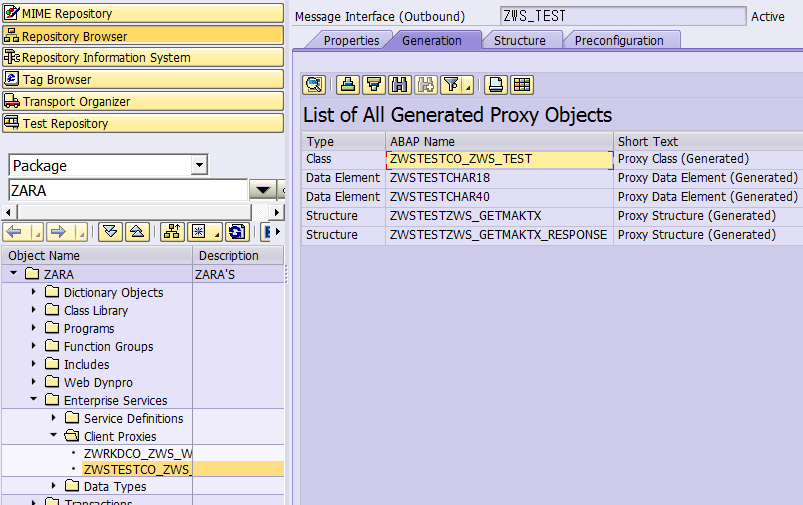Screen dimensions: 803x505
Task: Click the ZARA package name input field
Action: [128, 191]
